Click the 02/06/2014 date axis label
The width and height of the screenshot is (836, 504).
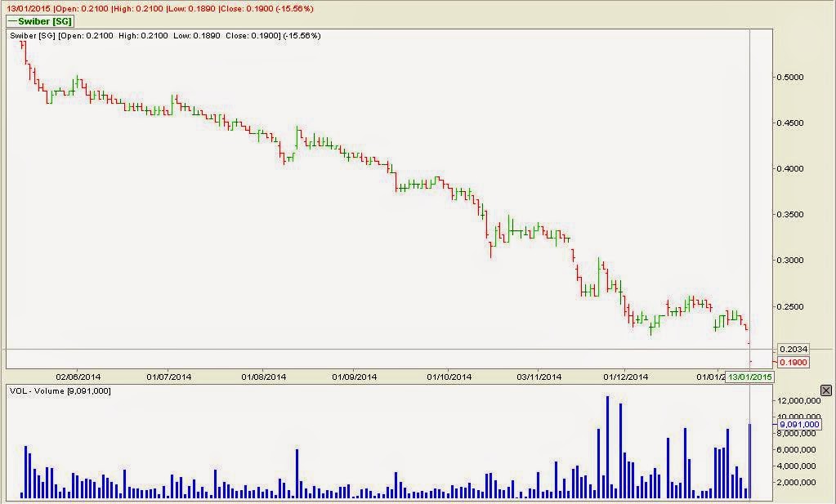(x=79, y=378)
